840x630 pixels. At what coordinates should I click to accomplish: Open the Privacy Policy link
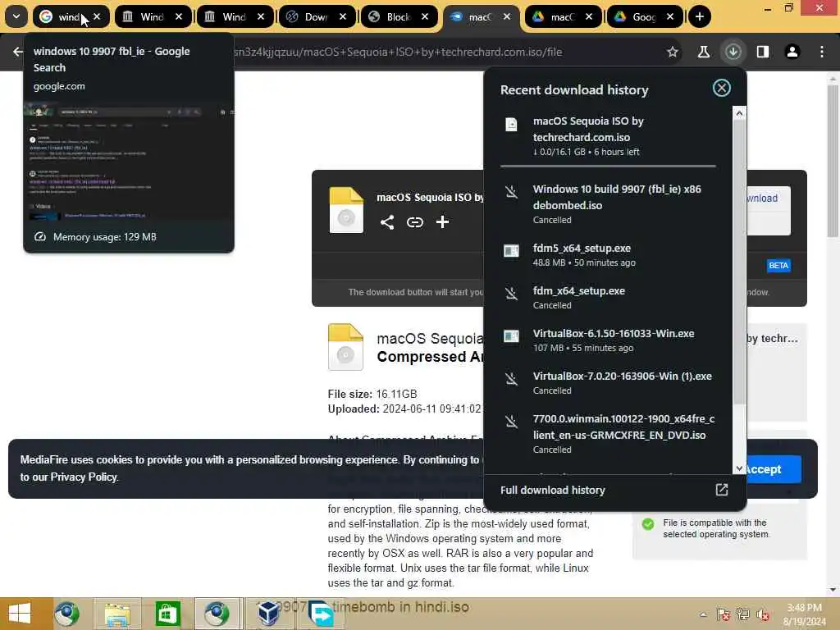pos(84,477)
